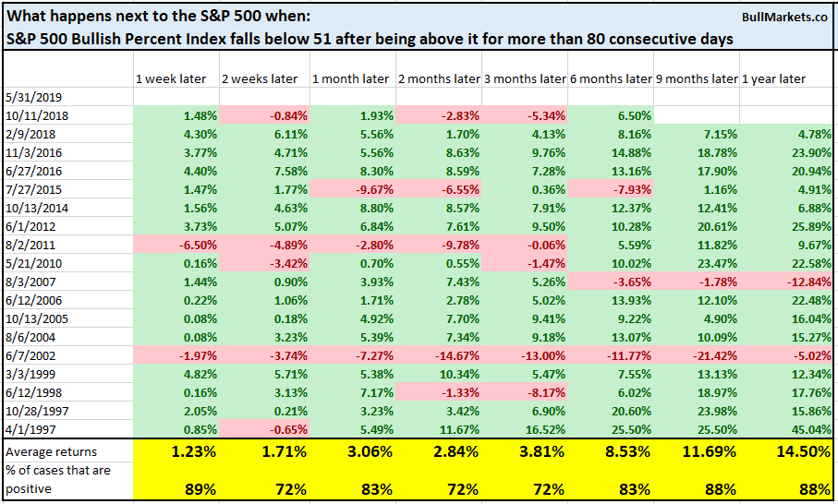Select the '1 week later' column header
This screenshot has height=504, width=838.
pyautogui.click(x=170, y=79)
